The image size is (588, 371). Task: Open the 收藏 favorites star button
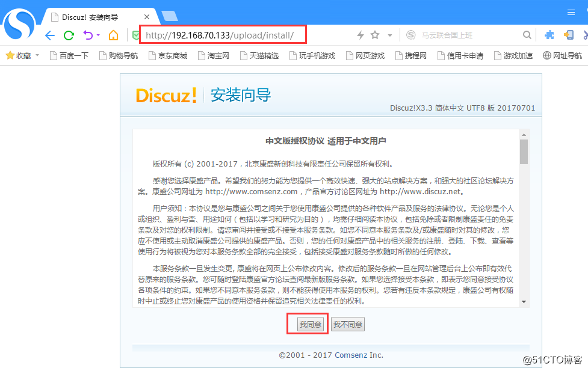19,56
